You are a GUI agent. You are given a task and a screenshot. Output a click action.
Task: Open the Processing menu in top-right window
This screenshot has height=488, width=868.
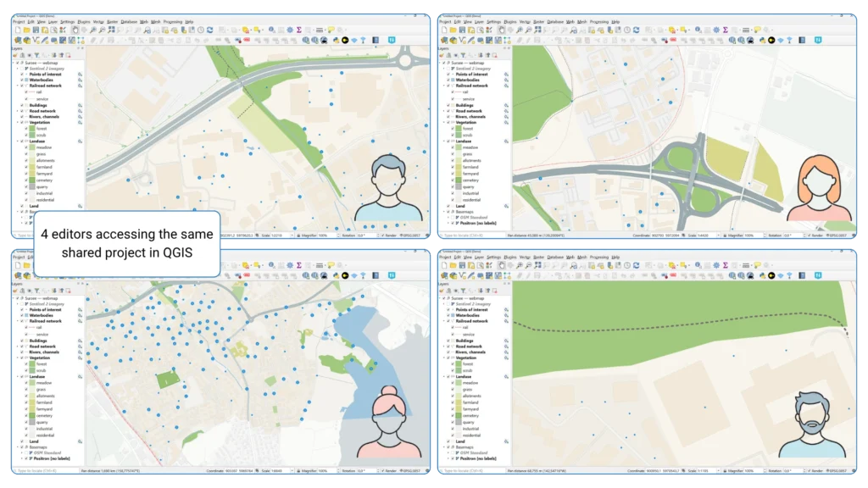pyautogui.click(x=598, y=21)
